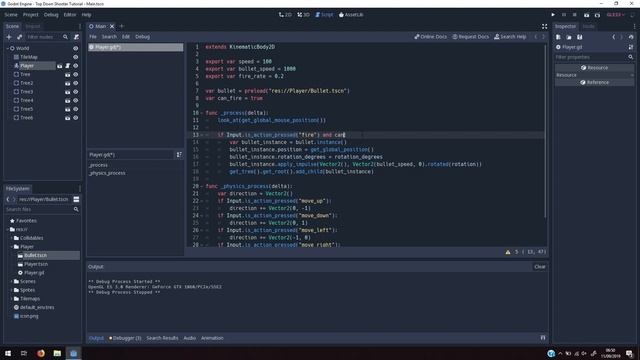The image size is (640, 360).
Task: Hide the Tree5 node
Action: pyautogui.click(x=76, y=109)
